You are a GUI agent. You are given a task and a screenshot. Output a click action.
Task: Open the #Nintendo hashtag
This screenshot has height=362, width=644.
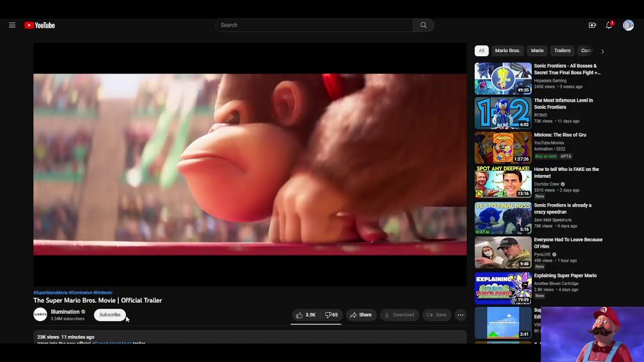[103, 293]
